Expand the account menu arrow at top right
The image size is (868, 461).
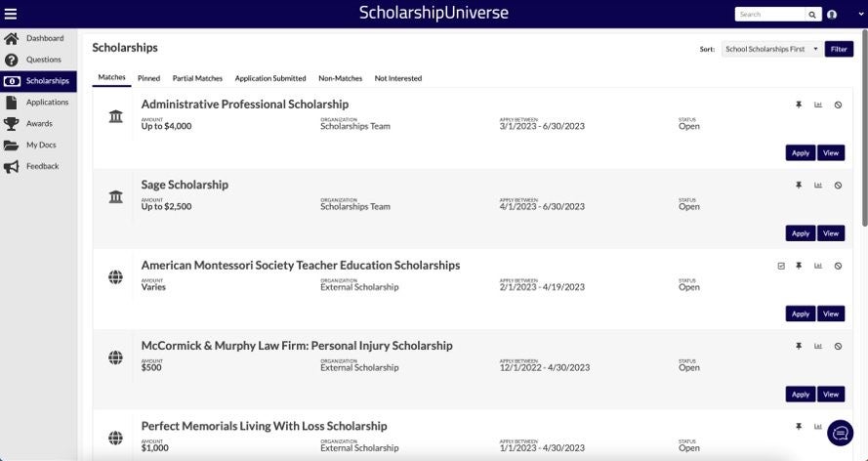pyautogui.click(x=860, y=15)
